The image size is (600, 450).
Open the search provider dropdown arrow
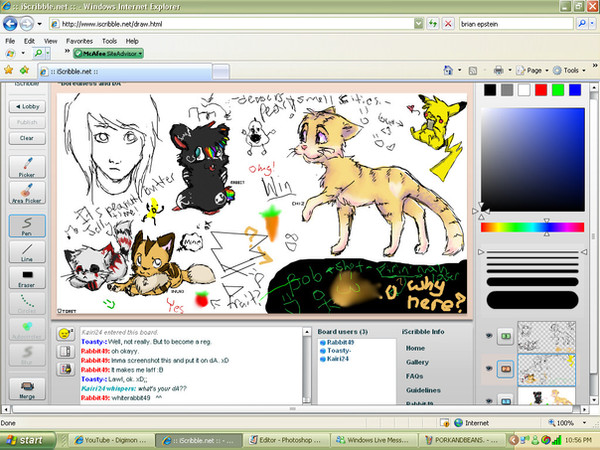point(592,24)
